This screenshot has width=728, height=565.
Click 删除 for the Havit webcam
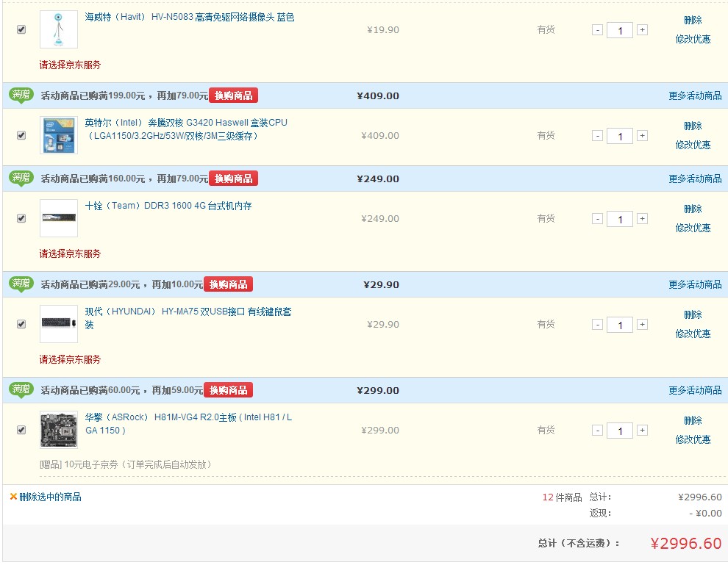693,20
